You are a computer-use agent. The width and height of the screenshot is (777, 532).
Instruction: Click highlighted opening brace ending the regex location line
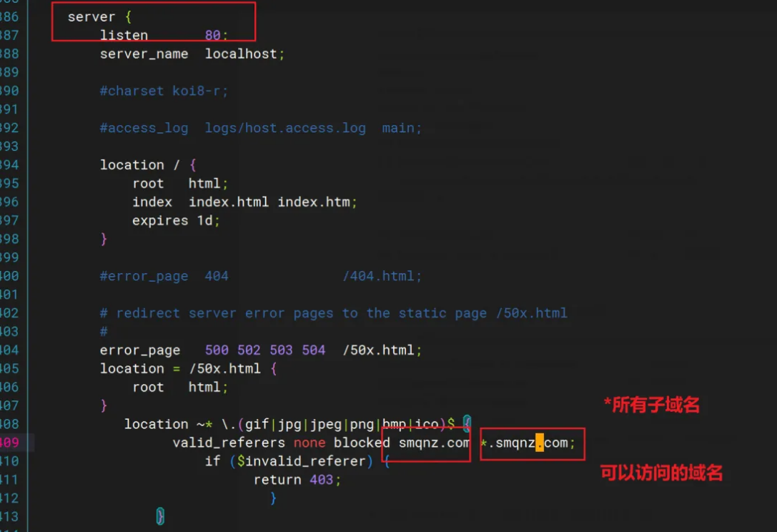click(x=467, y=424)
